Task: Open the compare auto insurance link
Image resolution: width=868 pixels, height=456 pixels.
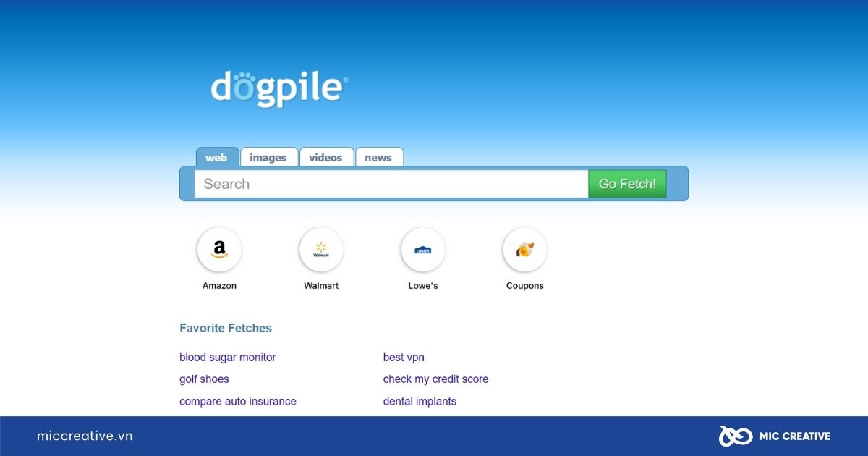Action: (x=238, y=401)
